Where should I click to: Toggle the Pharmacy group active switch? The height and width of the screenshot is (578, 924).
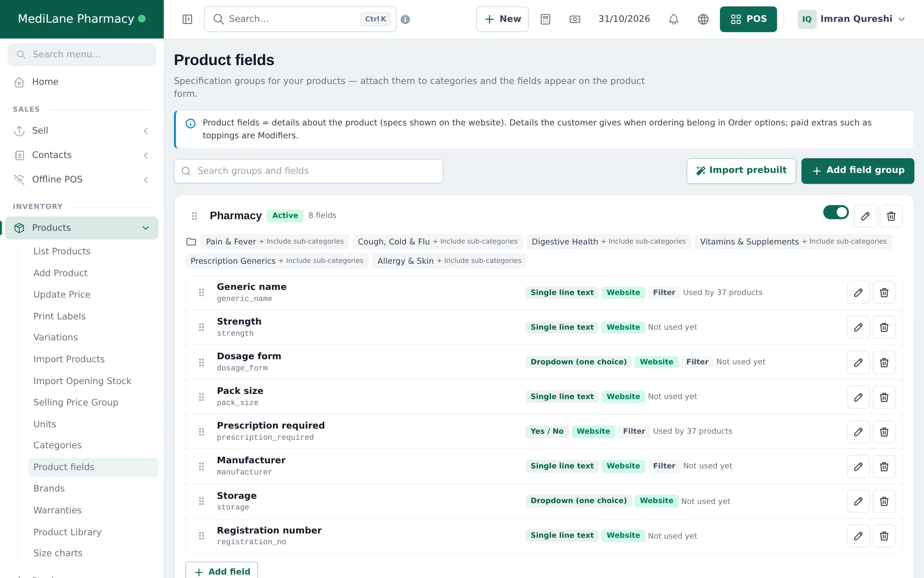click(x=836, y=212)
